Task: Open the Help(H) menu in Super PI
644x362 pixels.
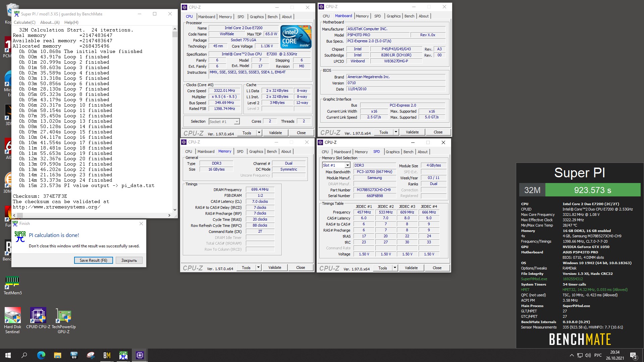Action: [x=71, y=22]
